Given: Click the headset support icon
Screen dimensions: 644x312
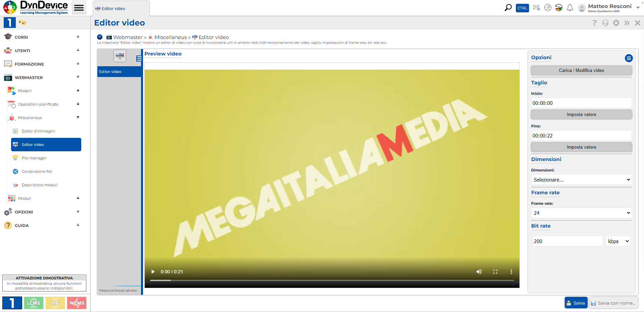Looking at the screenshot, I should pyautogui.click(x=605, y=23).
